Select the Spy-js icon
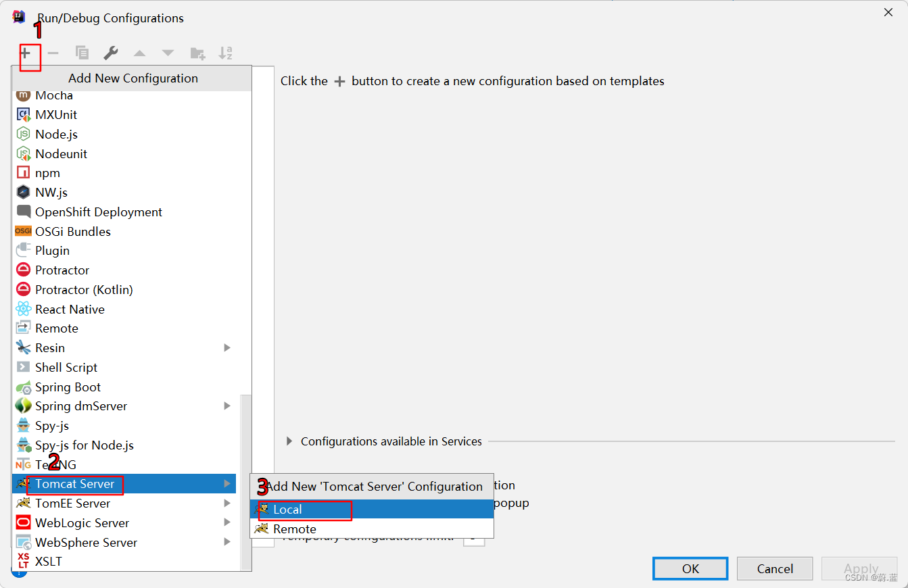This screenshot has width=908, height=588. click(x=24, y=426)
